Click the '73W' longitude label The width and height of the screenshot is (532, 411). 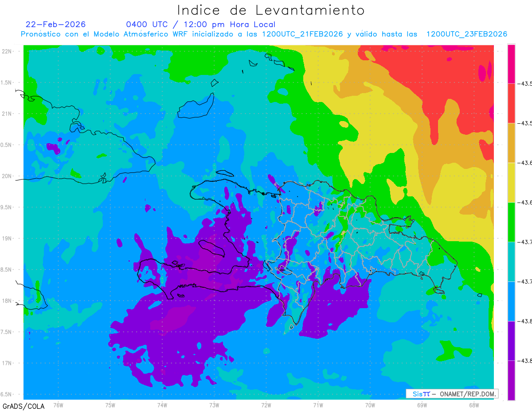point(214,405)
